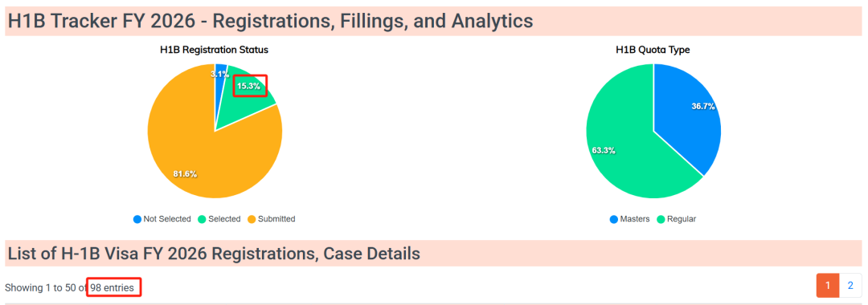Select page 1 pagination button
Image resolution: width=868 pixels, height=305 pixels.
828,286
